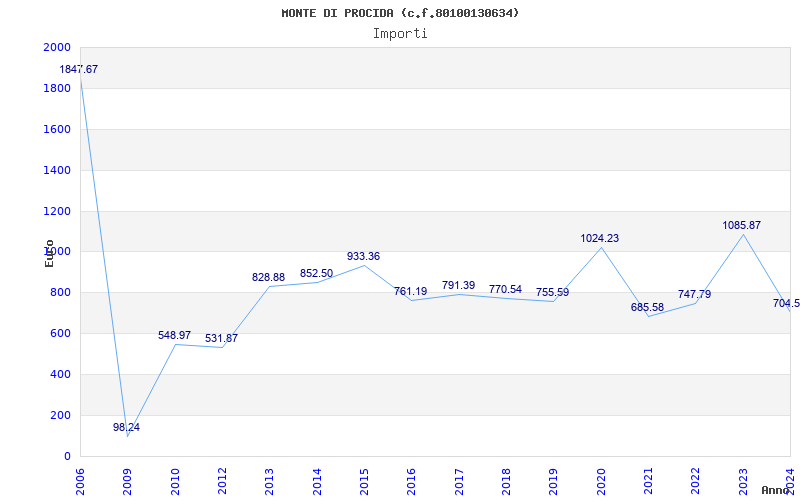
Task: Select the 1400 Euro axis tick label
Action: (x=57, y=170)
